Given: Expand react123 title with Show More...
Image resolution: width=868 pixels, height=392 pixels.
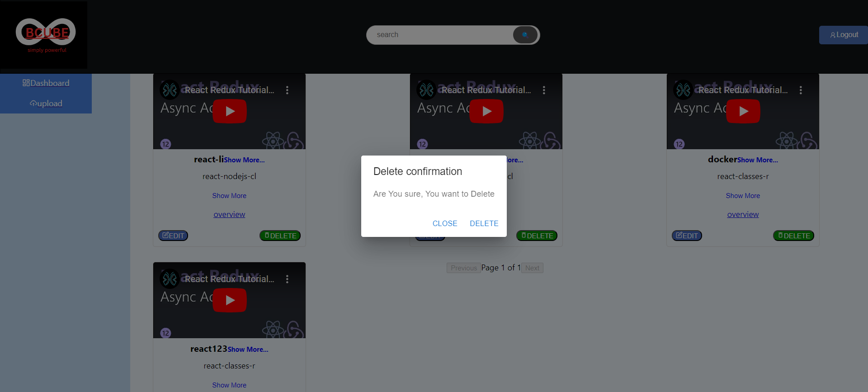Looking at the screenshot, I should click(248, 349).
